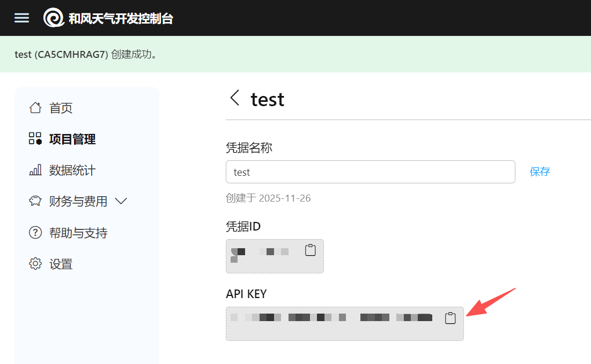591x364 pixels.
Task: Click the green 创建成功 notification banner
Action: click(x=295, y=54)
